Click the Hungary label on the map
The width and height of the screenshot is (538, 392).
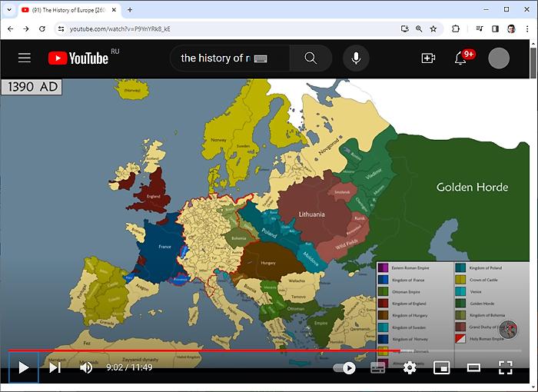268,263
